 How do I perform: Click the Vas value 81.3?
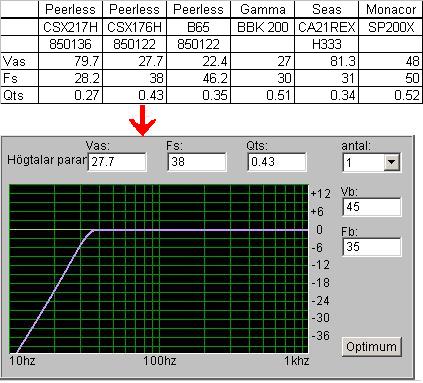tap(327, 61)
